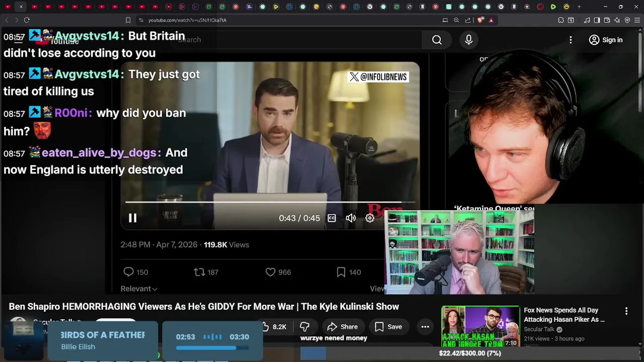Save the video to a playlist
Screen dimensions: 644x362
pos(388,327)
